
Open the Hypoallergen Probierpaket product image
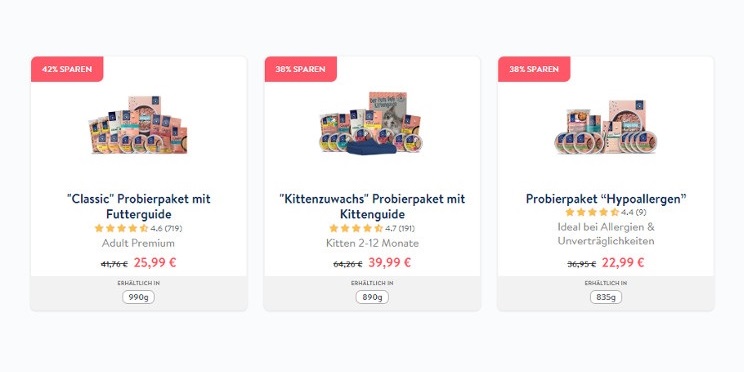[605, 126]
